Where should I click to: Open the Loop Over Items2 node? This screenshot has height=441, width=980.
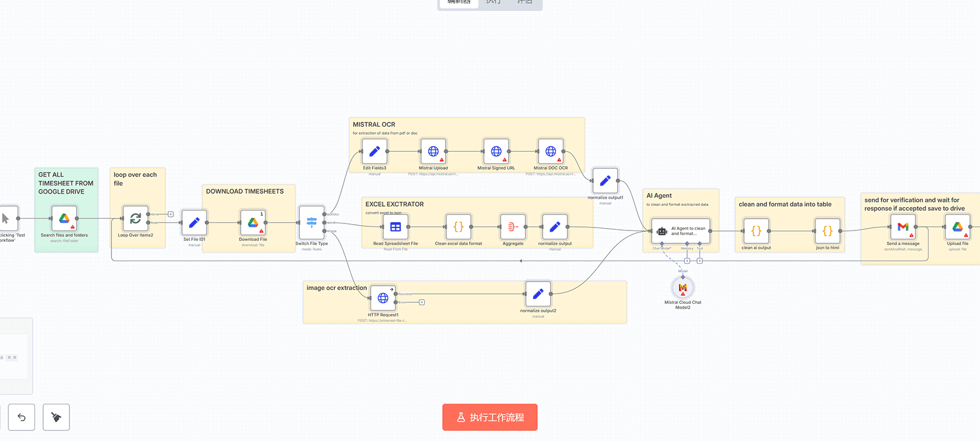coord(135,219)
